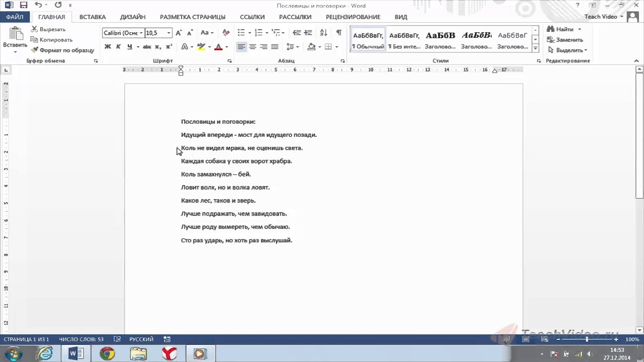Align text left

click(x=242, y=47)
